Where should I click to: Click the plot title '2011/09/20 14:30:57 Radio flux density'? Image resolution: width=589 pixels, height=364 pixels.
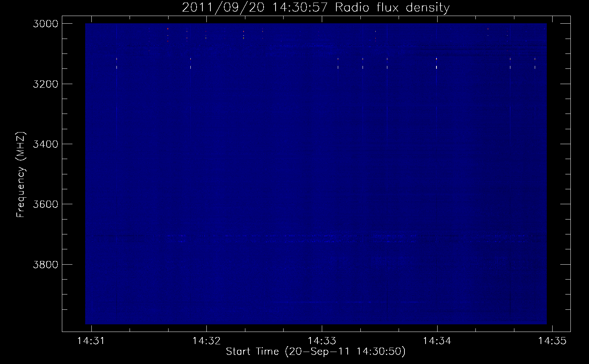(316, 7)
